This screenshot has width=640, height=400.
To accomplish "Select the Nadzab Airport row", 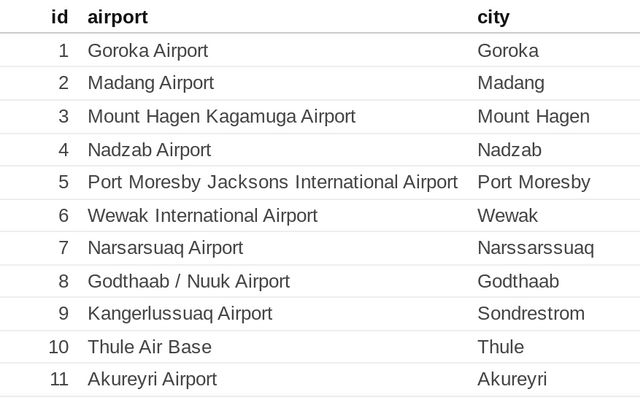I will click(x=320, y=150).
